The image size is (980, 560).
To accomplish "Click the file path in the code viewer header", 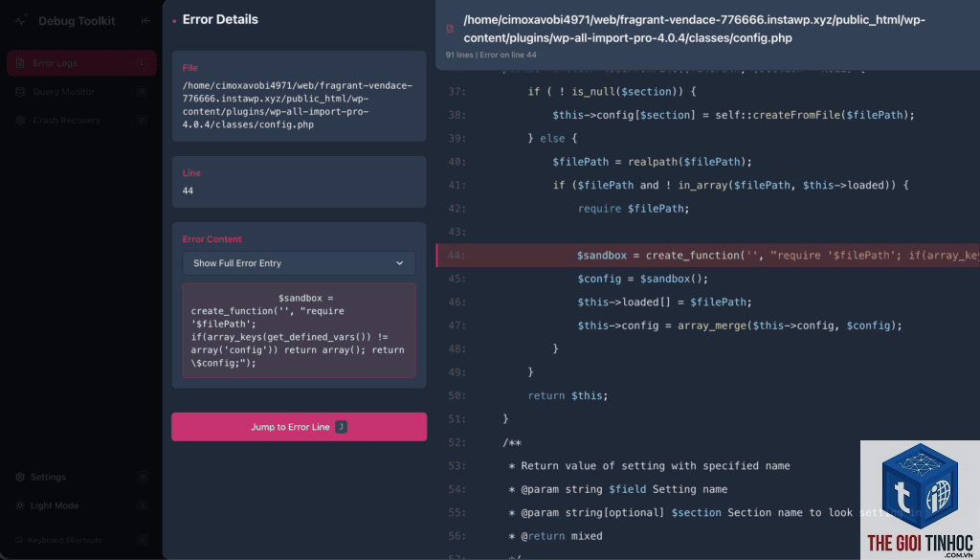I will pos(695,29).
